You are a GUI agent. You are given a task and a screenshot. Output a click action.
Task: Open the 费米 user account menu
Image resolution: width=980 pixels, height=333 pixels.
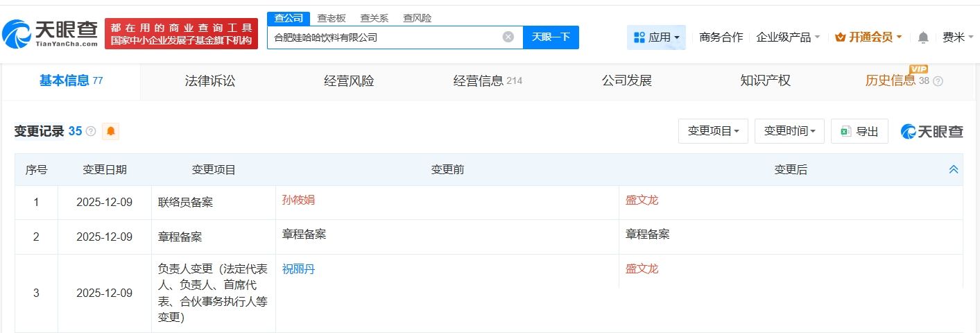point(957,37)
